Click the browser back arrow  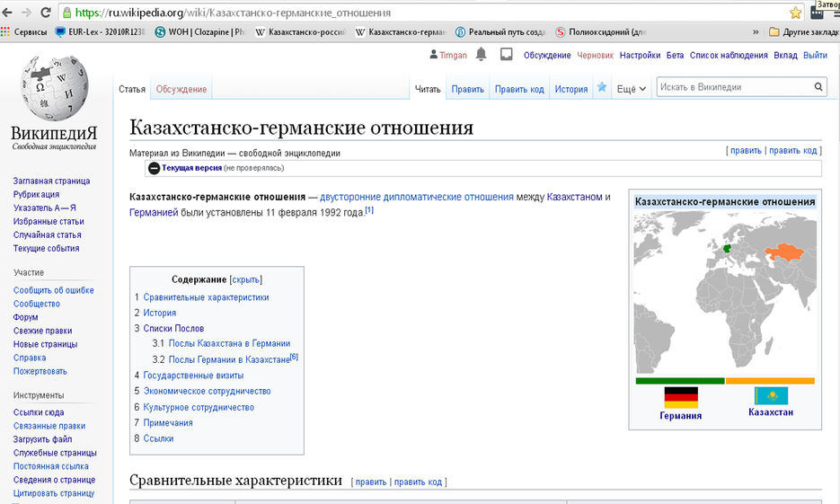tap(8, 13)
